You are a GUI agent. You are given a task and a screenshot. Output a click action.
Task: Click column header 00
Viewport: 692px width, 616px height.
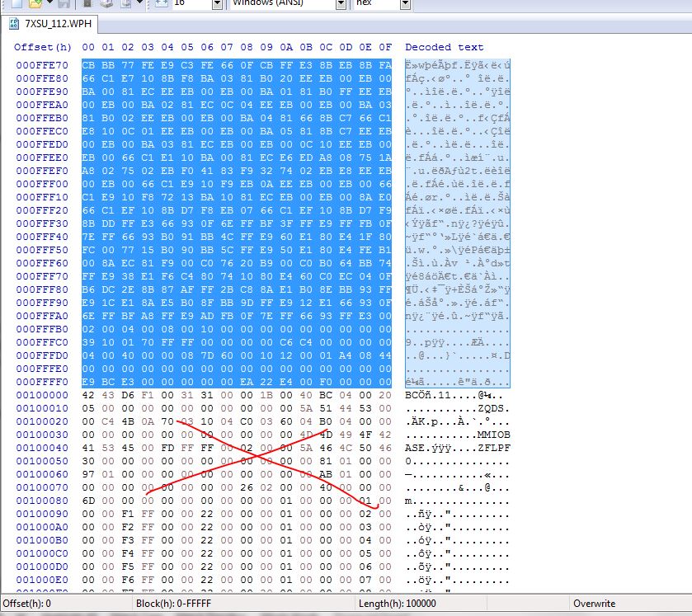88,47
